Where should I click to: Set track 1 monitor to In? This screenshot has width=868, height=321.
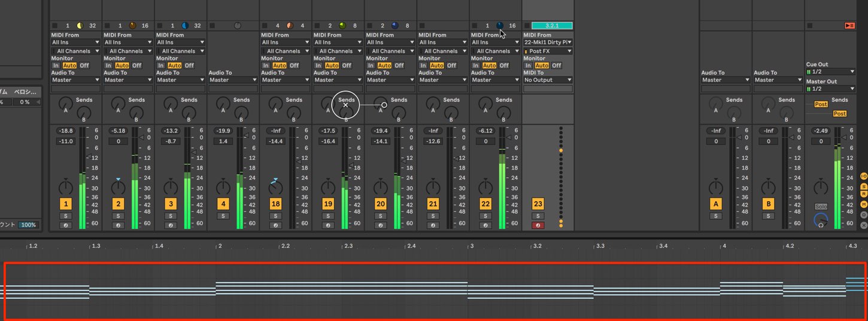(x=56, y=65)
